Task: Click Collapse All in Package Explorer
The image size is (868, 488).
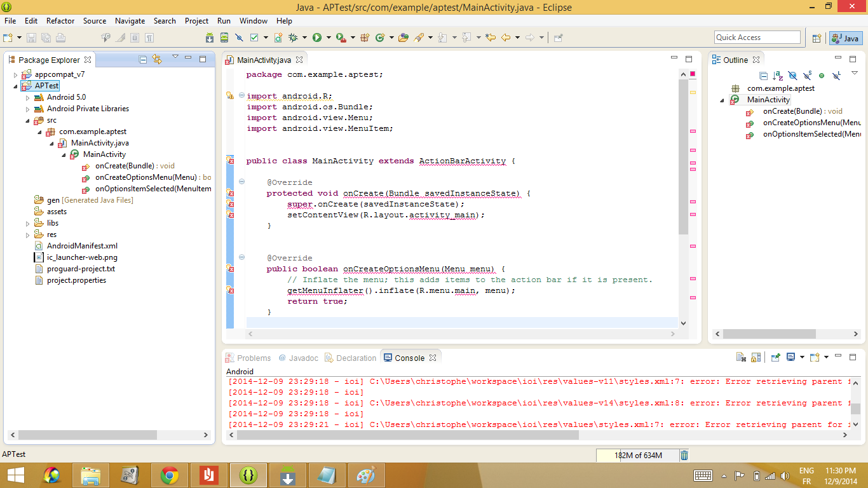Action: (143, 59)
